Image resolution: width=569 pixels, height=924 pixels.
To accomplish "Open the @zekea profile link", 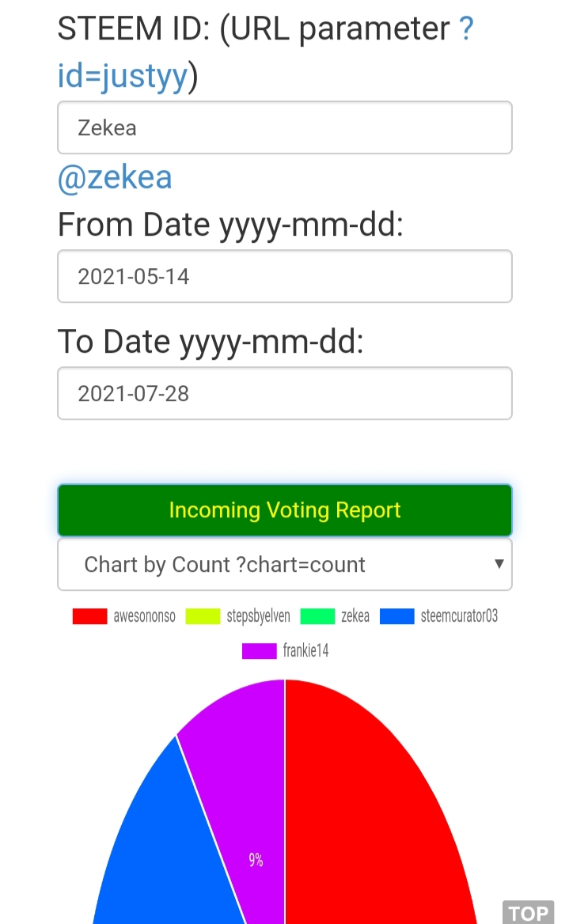I will pyautogui.click(x=115, y=177).
